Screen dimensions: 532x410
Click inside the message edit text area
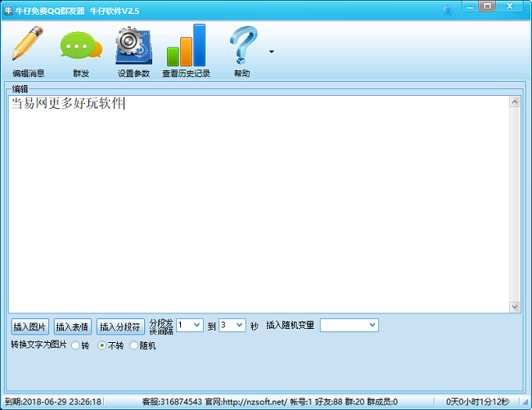pyautogui.click(x=259, y=204)
